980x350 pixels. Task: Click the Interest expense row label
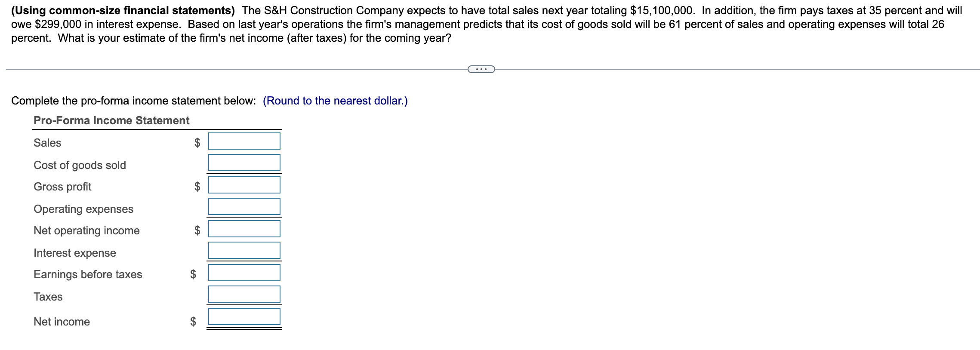(x=75, y=253)
